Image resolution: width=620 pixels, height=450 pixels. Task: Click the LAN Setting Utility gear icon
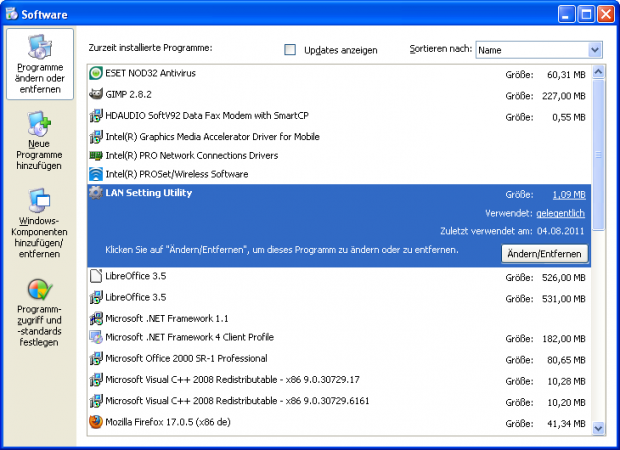tap(95, 193)
